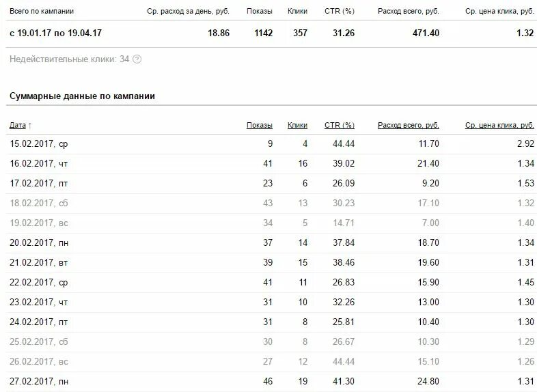Sort by Расход всего, руб. column
Viewport: 537px width, 392px height.
pyautogui.click(x=409, y=125)
